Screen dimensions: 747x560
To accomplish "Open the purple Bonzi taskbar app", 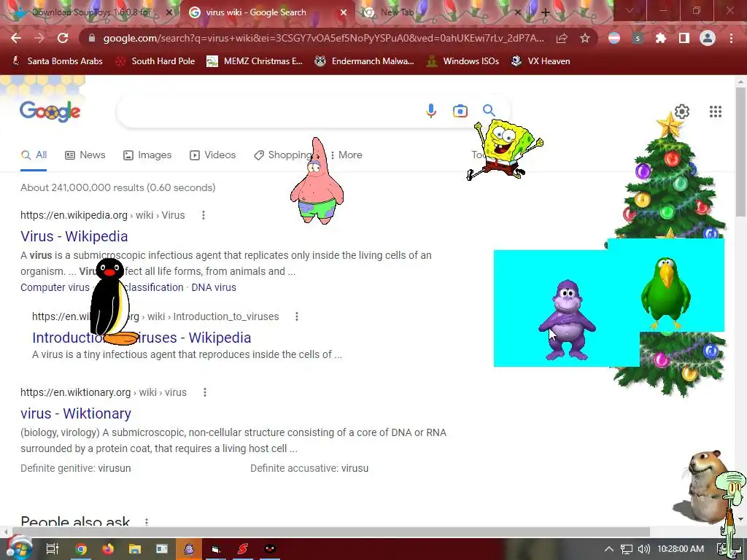I will [x=189, y=549].
